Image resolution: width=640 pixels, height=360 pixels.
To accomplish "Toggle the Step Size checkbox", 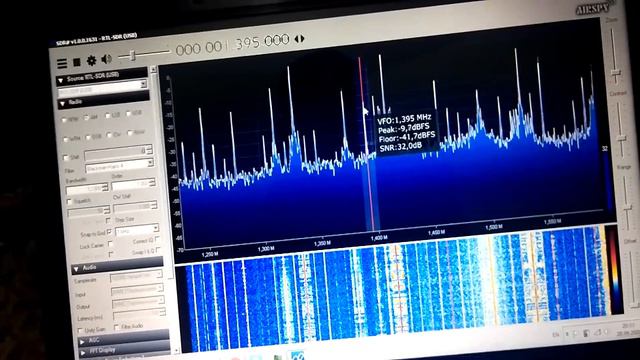I will [x=108, y=220].
